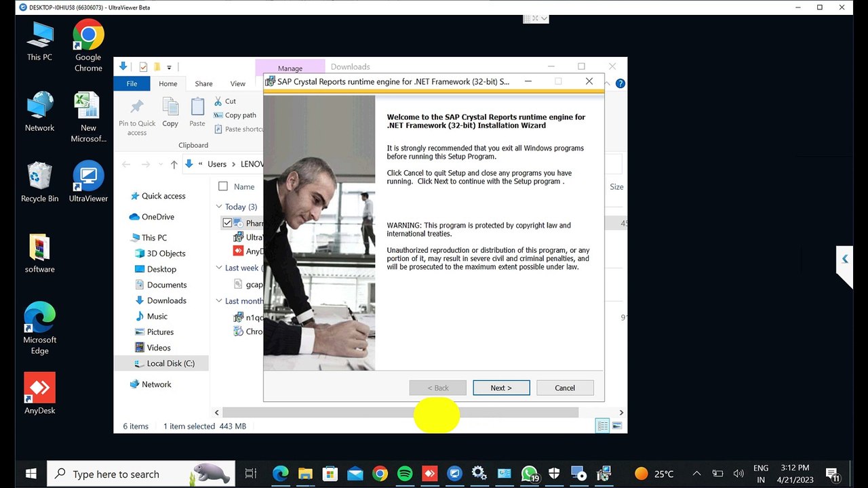Click the Copy icon in Explorer ribbon
868x488 pixels.
[170, 112]
